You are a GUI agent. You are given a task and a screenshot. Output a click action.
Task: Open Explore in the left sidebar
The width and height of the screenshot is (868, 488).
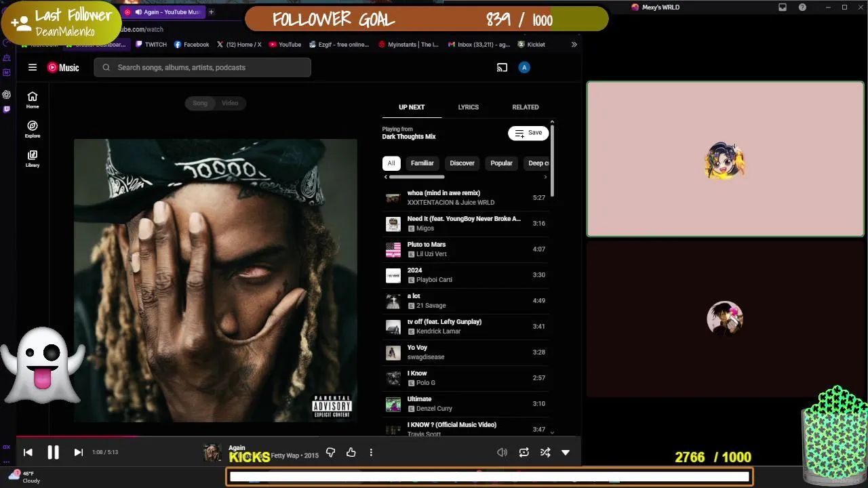click(x=33, y=129)
